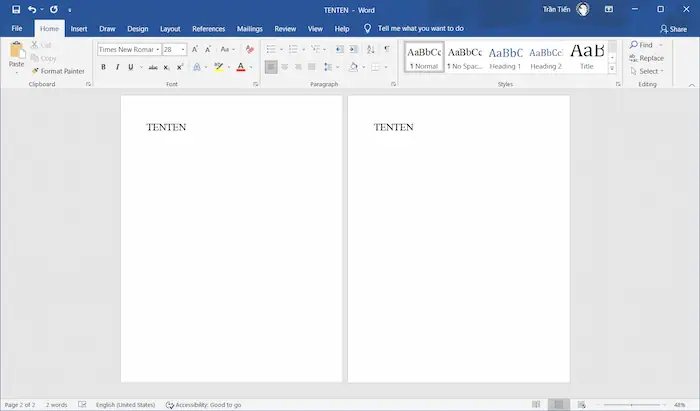The height and width of the screenshot is (411, 700).
Task: Click the Replace button
Action: [647, 58]
